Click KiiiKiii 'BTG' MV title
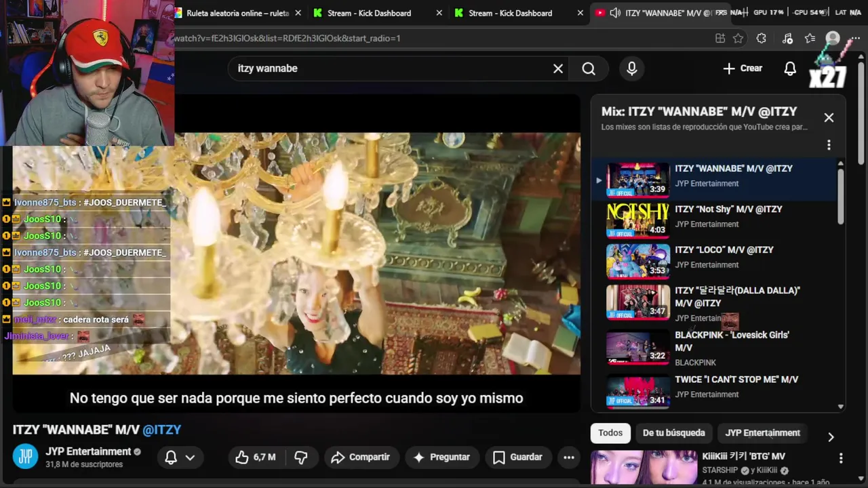 pyautogui.click(x=743, y=457)
